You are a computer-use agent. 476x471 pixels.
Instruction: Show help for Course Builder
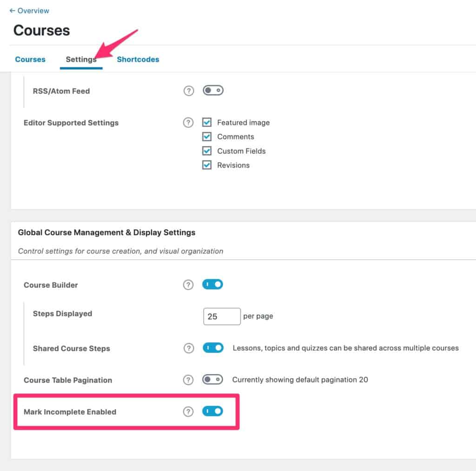(x=188, y=285)
